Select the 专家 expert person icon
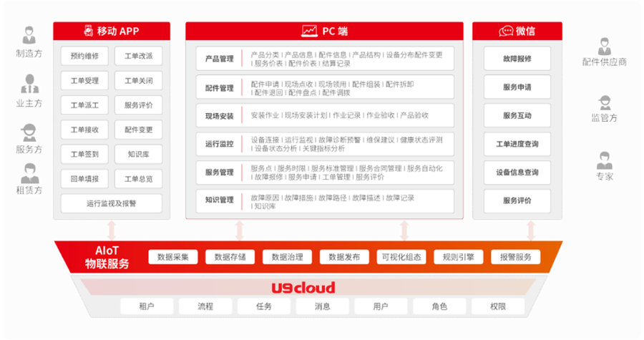The image size is (644, 340). pyautogui.click(x=605, y=159)
